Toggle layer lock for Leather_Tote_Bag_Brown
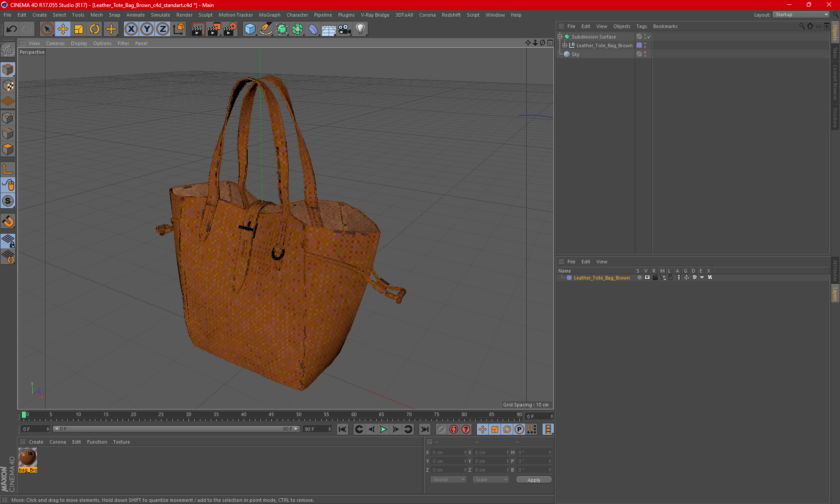 [x=670, y=277]
